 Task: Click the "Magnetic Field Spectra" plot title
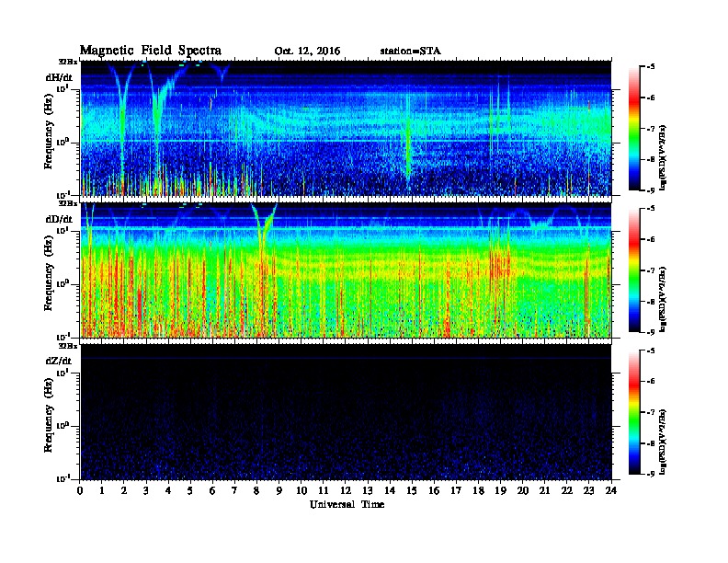151,51
